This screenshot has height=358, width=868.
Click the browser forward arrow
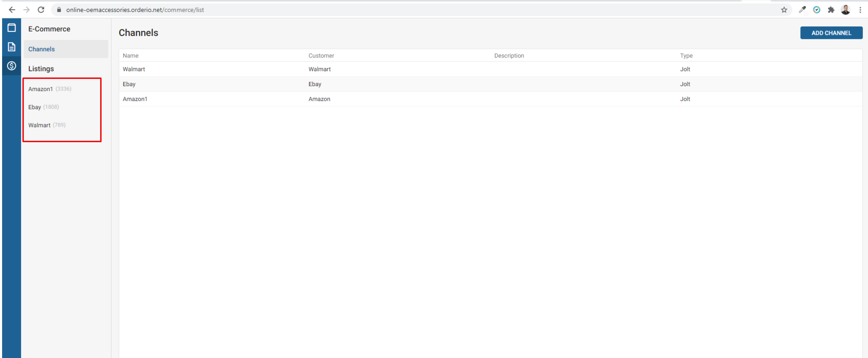26,10
